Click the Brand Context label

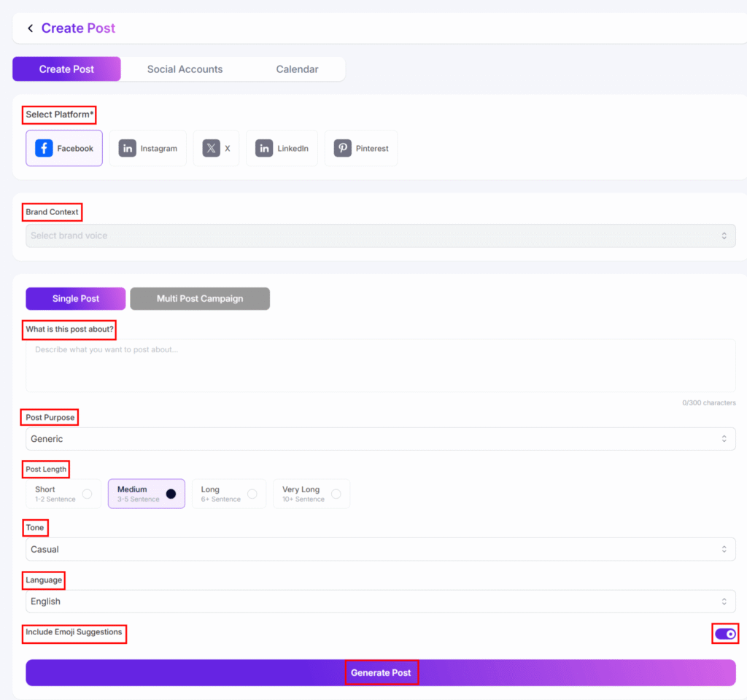[x=52, y=212]
